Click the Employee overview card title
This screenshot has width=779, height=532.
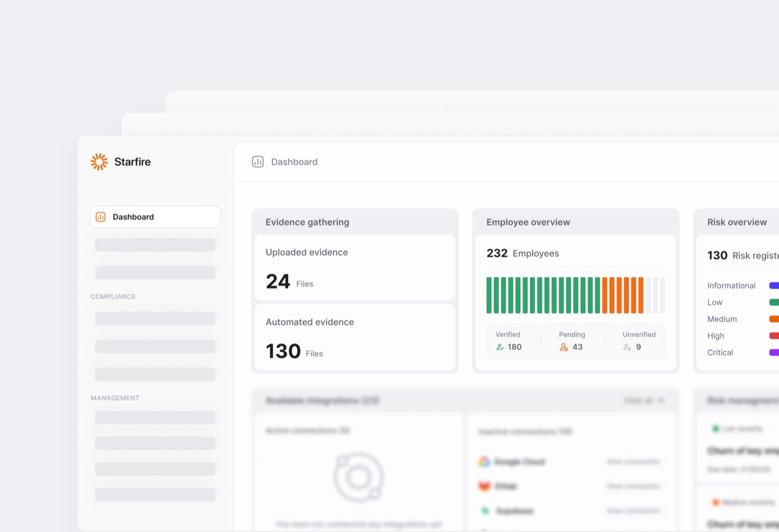coord(528,222)
